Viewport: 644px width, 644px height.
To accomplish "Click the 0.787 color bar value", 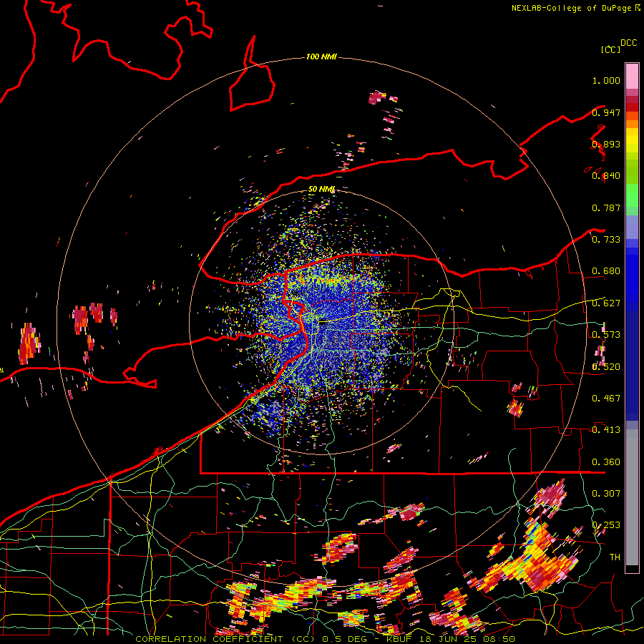I will (x=606, y=208).
